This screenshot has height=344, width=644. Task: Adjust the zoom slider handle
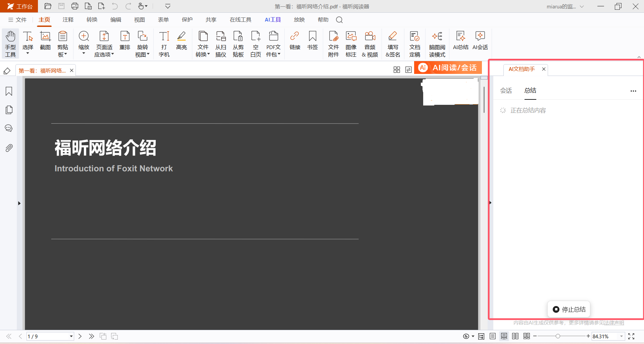(558, 336)
